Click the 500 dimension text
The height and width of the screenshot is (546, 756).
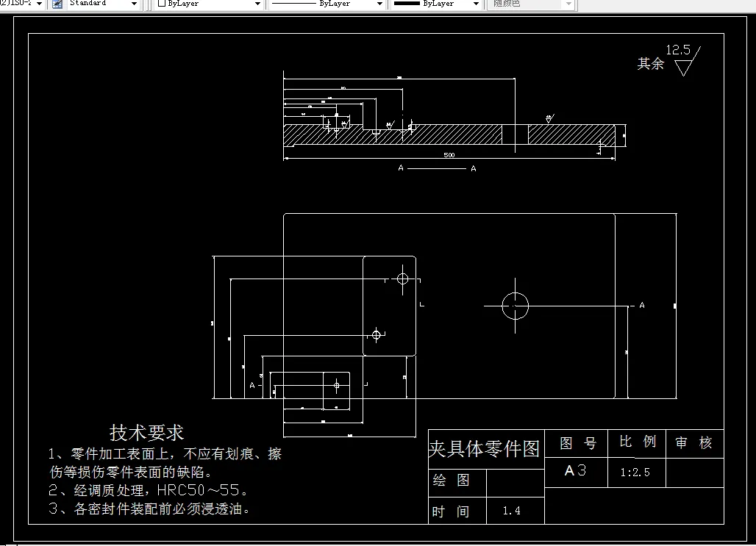click(449, 154)
